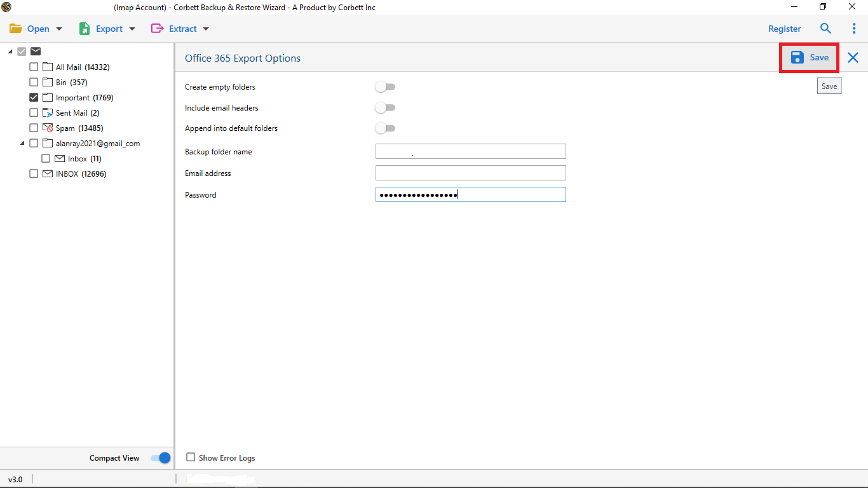Collapse the root mailbox tree node
This screenshot has height=488, width=868.
pyautogui.click(x=11, y=52)
